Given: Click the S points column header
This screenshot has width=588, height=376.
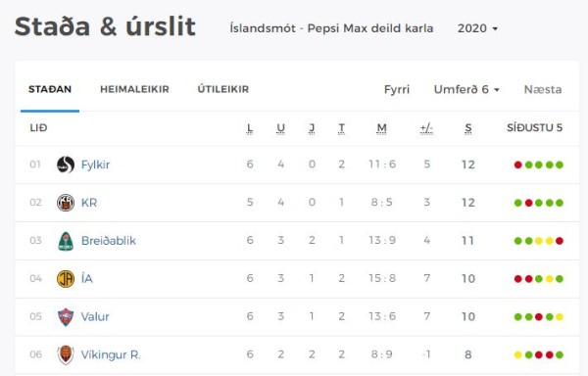Looking at the screenshot, I should coord(468,128).
